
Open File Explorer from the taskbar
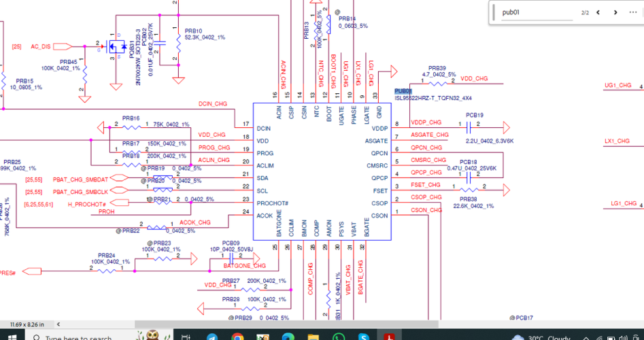313,336
